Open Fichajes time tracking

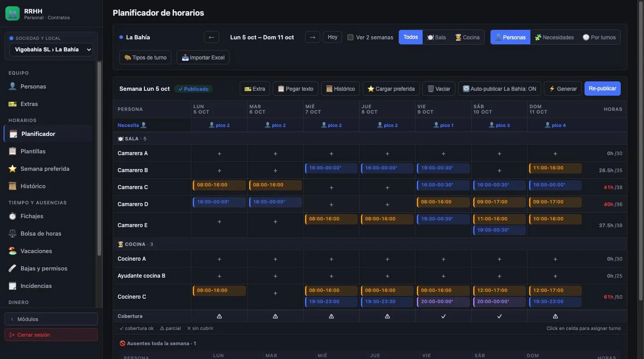tap(48, 216)
